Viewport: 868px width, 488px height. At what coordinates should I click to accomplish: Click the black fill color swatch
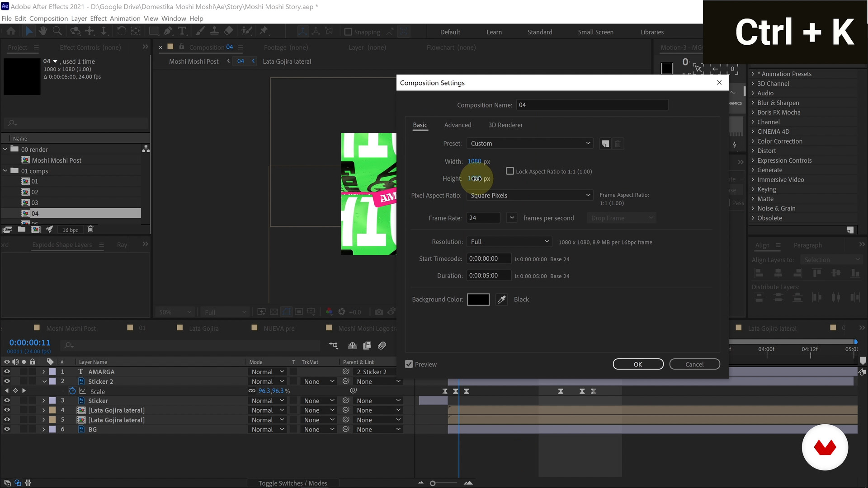click(667, 68)
